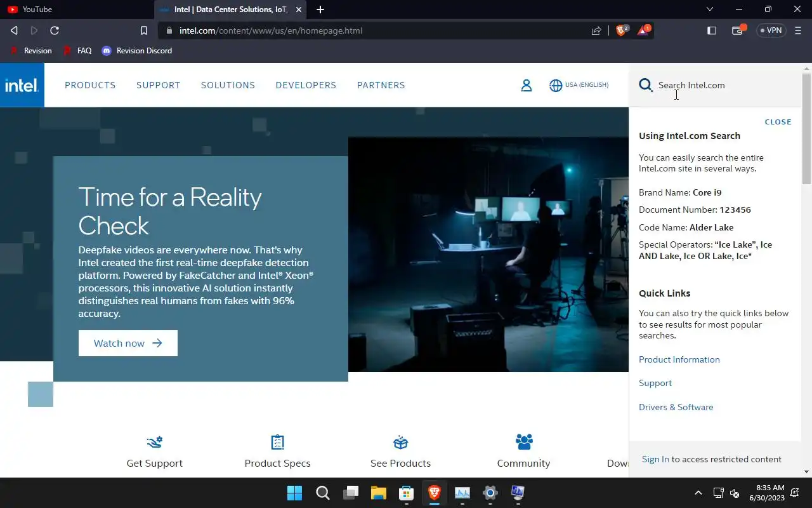Open Brave Rewards triangle icon
The height and width of the screenshot is (508, 812).
pos(643,30)
